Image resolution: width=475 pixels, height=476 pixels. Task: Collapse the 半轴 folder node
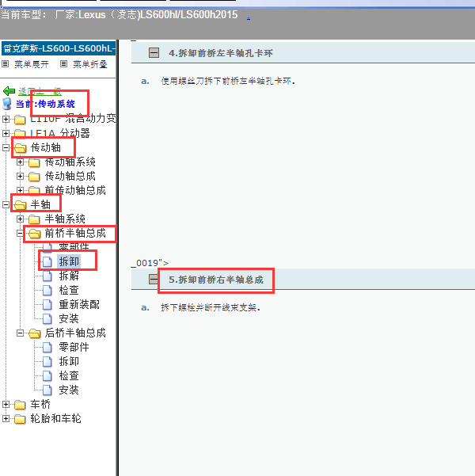(x=6, y=204)
